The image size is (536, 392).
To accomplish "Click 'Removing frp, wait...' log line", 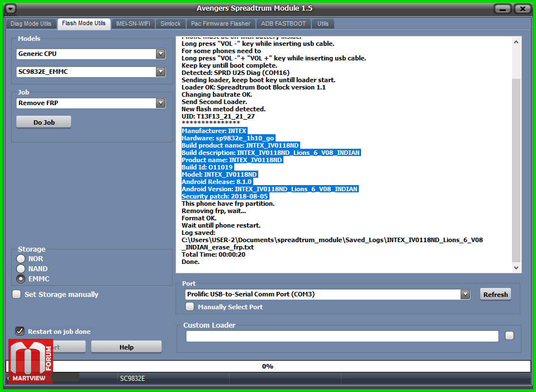I will point(214,211).
